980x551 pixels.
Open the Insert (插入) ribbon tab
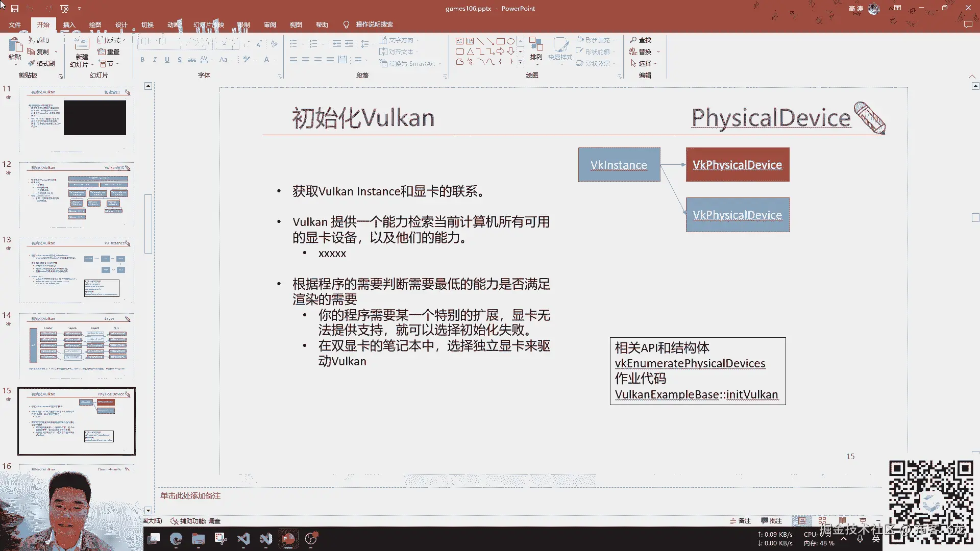click(x=69, y=24)
